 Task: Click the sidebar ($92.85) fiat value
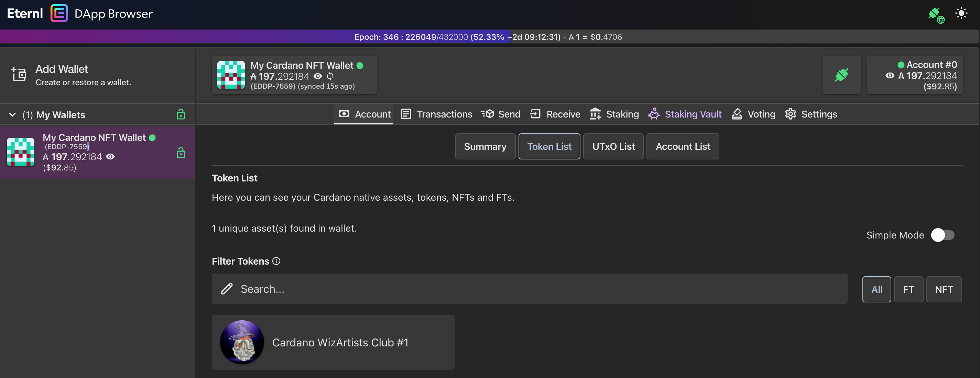pos(59,167)
